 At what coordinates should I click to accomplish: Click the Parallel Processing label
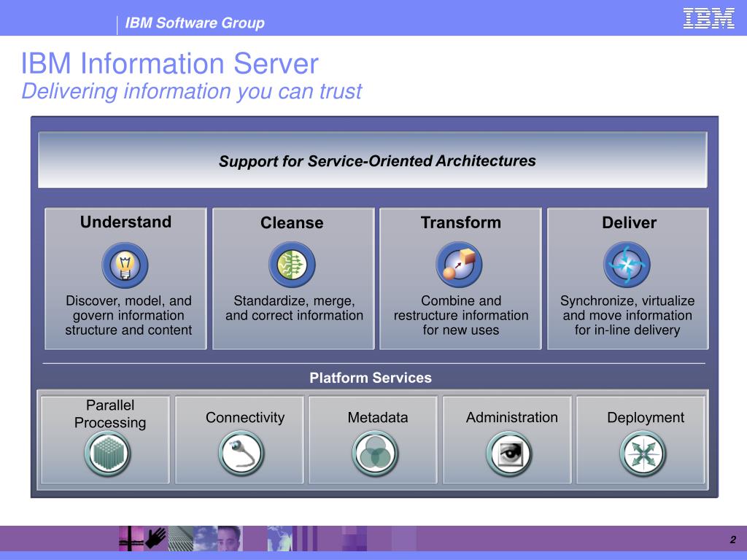click(x=110, y=414)
